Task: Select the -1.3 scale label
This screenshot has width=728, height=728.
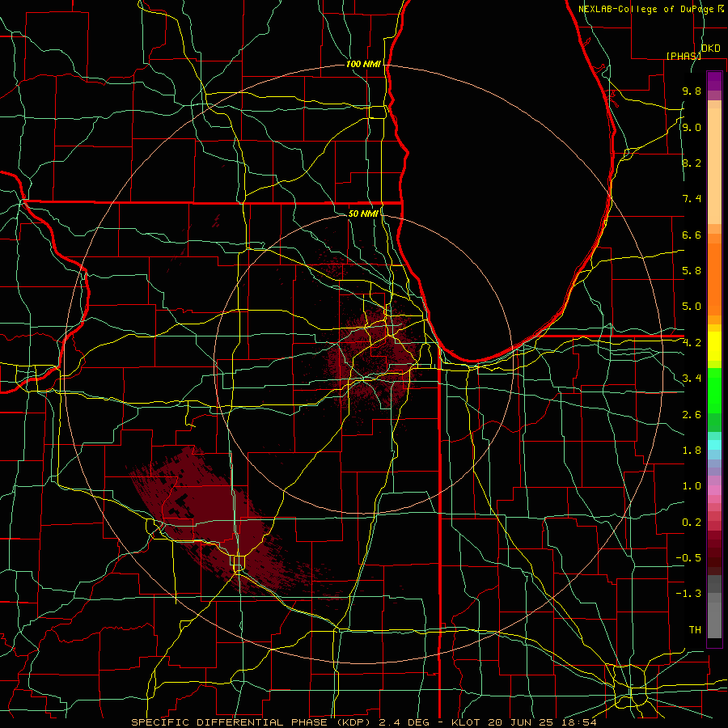Action: click(x=688, y=594)
